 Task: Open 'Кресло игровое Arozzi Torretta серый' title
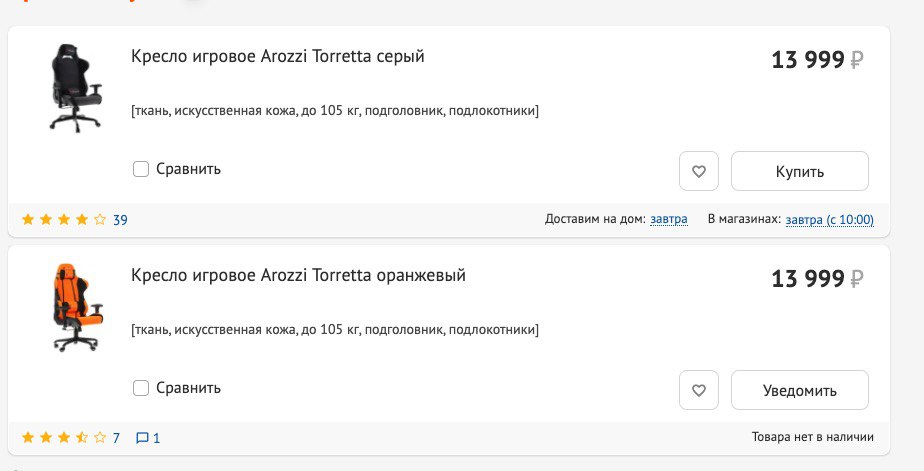(x=278, y=57)
